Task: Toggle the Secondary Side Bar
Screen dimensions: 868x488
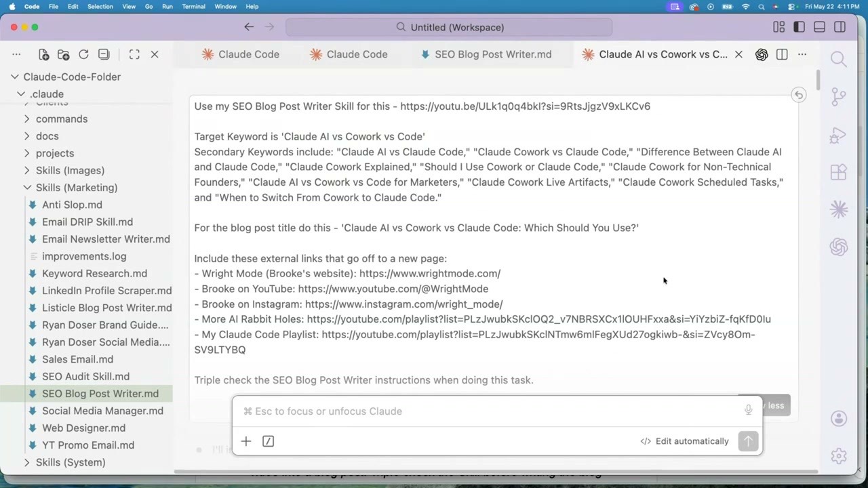Action: pyautogui.click(x=840, y=27)
